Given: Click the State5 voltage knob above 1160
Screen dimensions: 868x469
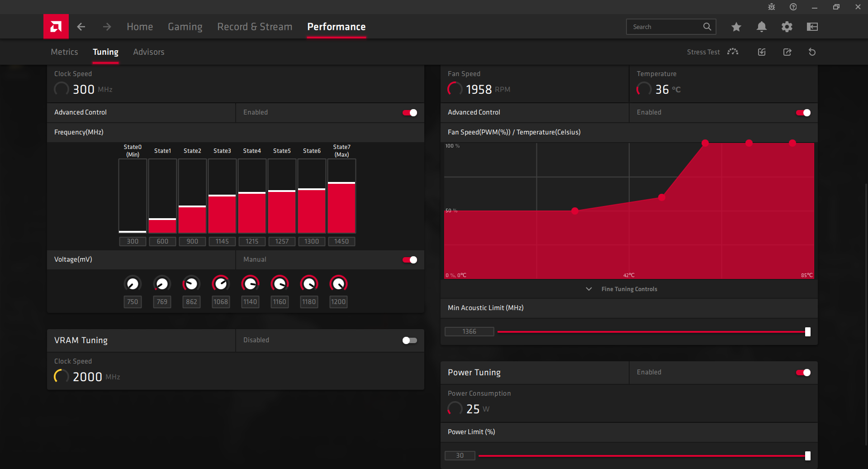Looking at the screenshot, I should click(280, 284).
